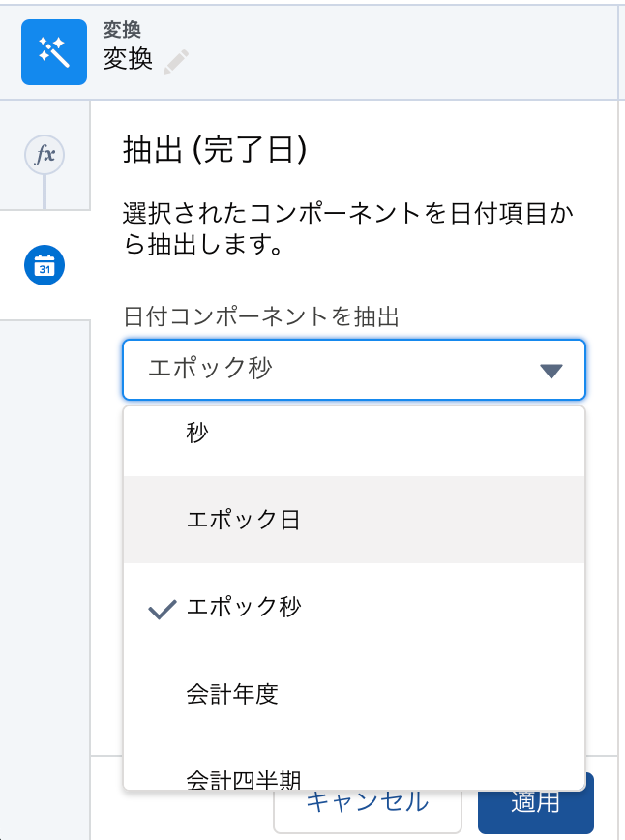Click the small 変換 type label in header
Viewport: 625px width, 840px height.
122,29
